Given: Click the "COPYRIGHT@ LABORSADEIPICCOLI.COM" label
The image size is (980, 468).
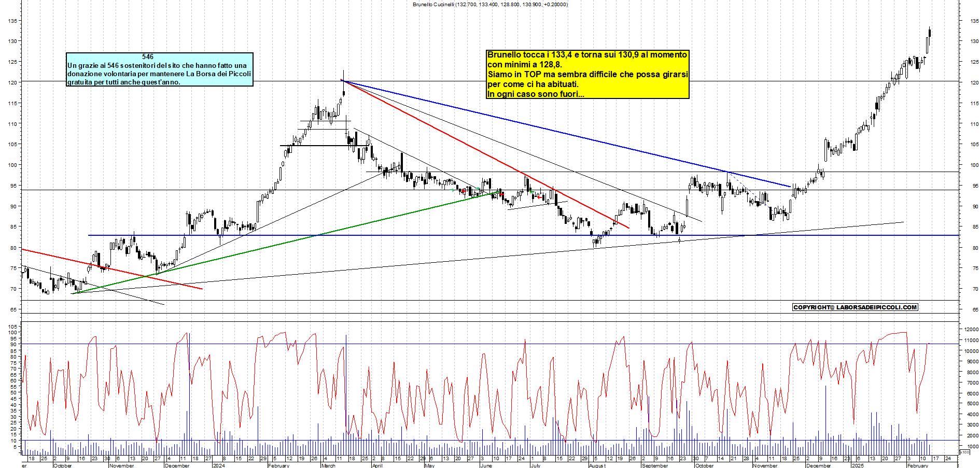Looking at the screenshot, I should pos(856,307).
